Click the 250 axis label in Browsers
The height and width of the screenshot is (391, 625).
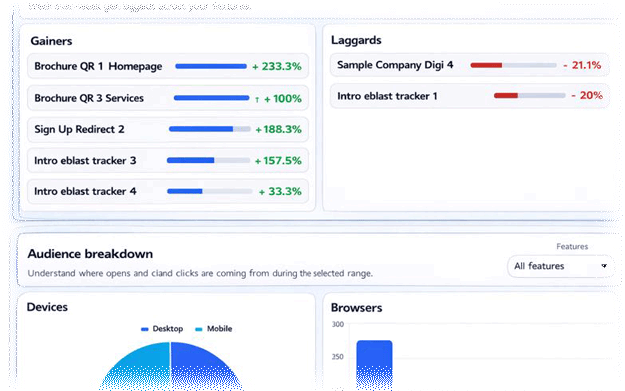tap(338, 357)
